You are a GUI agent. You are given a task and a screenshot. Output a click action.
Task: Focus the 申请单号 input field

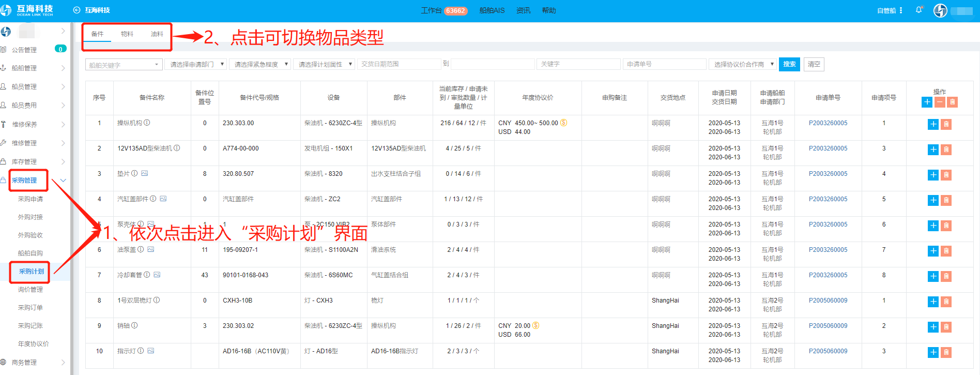point(664,64)
